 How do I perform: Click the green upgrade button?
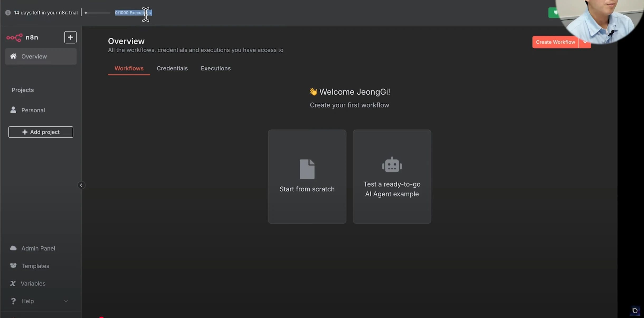coord(553,13)
